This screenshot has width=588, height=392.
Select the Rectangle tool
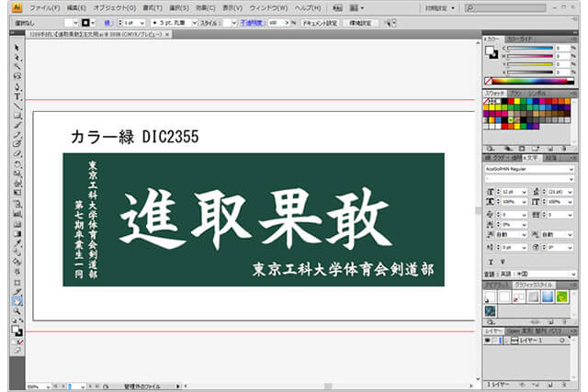click(17, 116)
